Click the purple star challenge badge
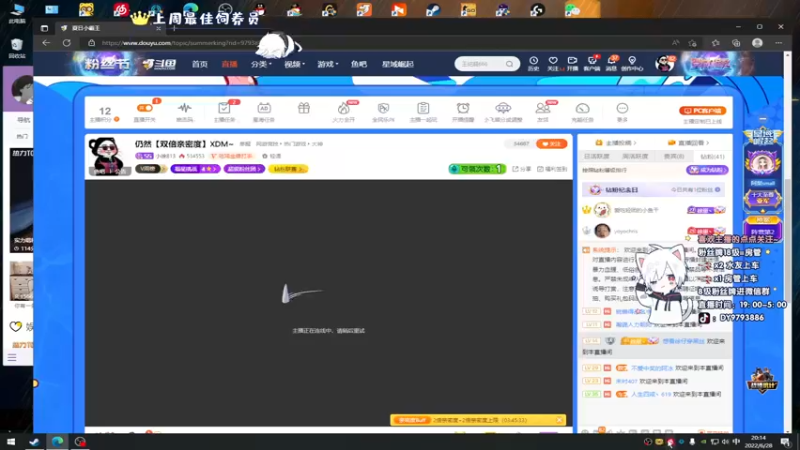Viewport: 800px width, 450px height. (195, 169)
